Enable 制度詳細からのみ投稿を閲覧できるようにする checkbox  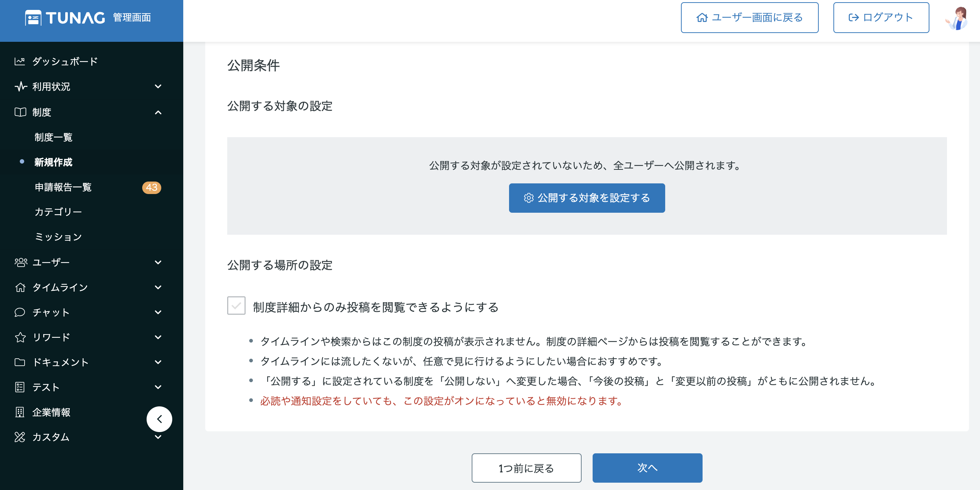click(x=236, y=306)
